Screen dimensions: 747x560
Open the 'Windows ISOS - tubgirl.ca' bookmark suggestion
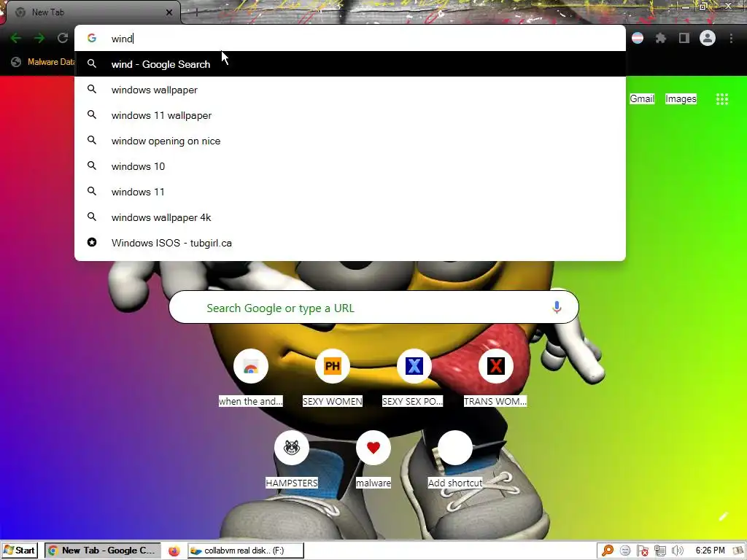pos(349,243)
